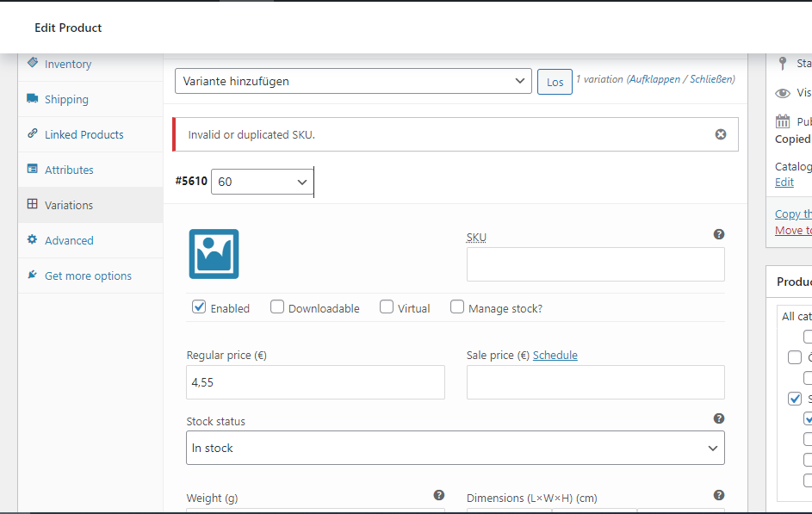Click the Schedule link beside Sale price

[555, 355]
